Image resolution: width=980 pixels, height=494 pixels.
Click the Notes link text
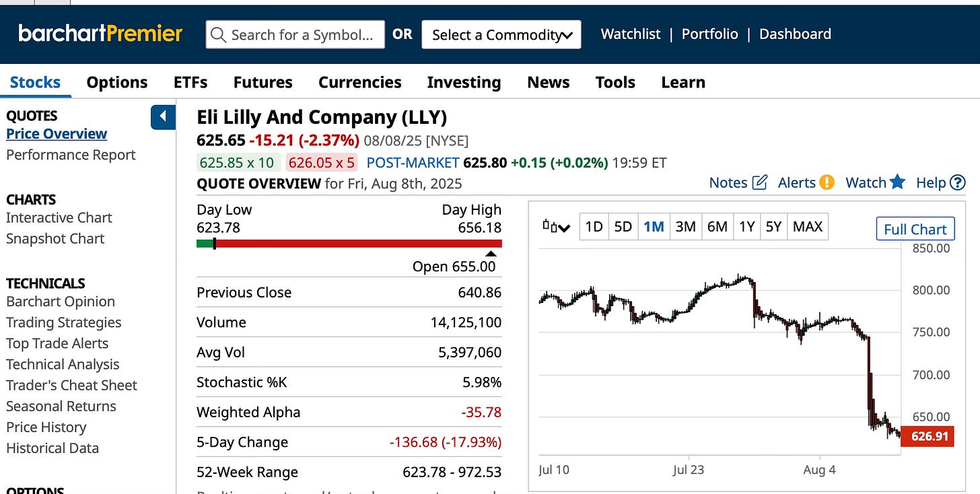728,182
